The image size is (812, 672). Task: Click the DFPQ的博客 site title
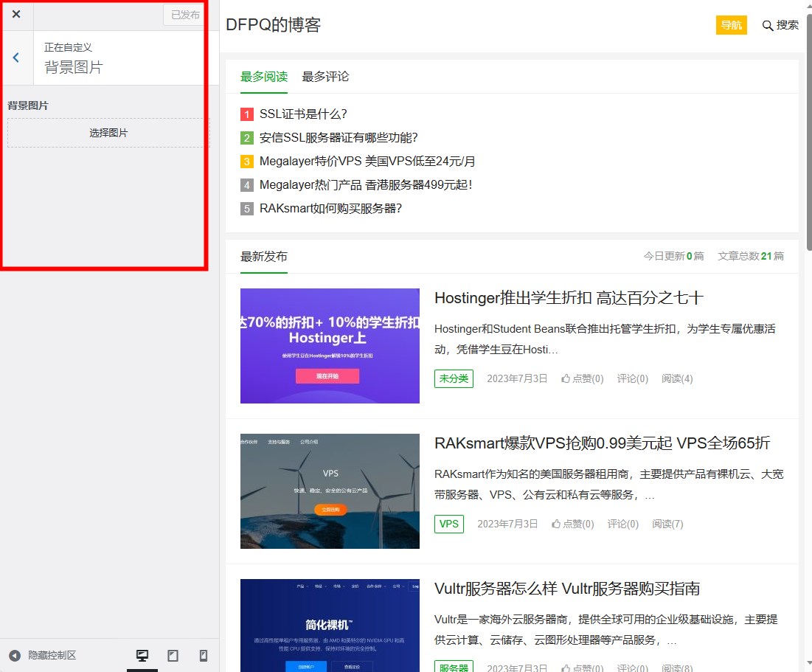point(274,25)
